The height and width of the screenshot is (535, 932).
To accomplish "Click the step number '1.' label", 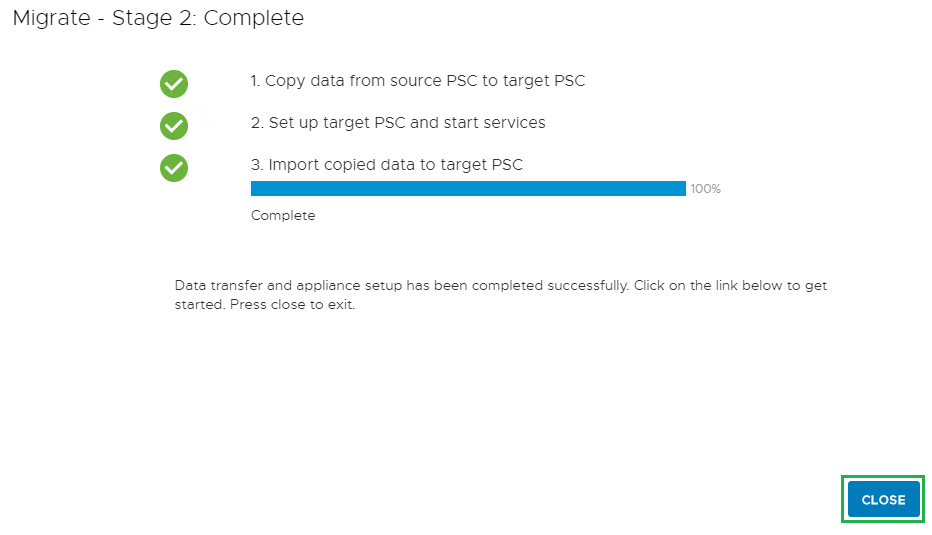I will (256, 81).
